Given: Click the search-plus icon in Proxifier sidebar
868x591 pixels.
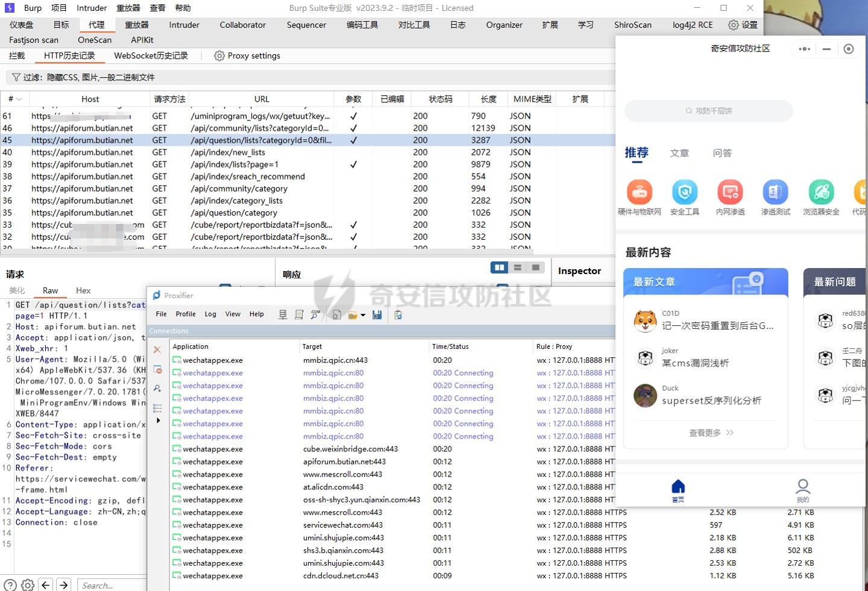Looking at the screenshot, I should (x=157, y=389).
